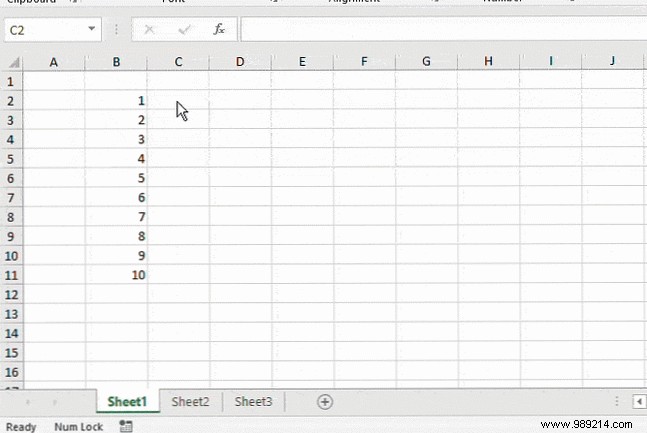
Task: Switch to the Sheet1 tab
Action: pos(128,402)
